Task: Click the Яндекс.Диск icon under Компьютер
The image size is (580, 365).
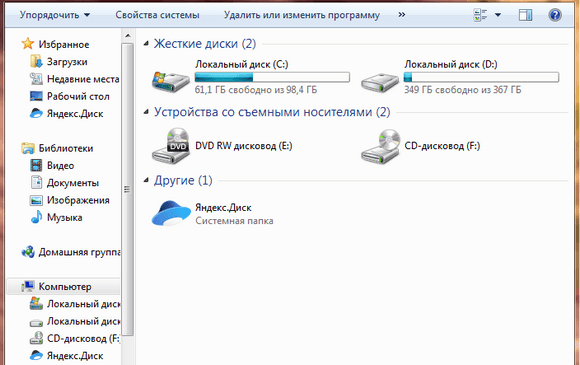Action: 36,355
